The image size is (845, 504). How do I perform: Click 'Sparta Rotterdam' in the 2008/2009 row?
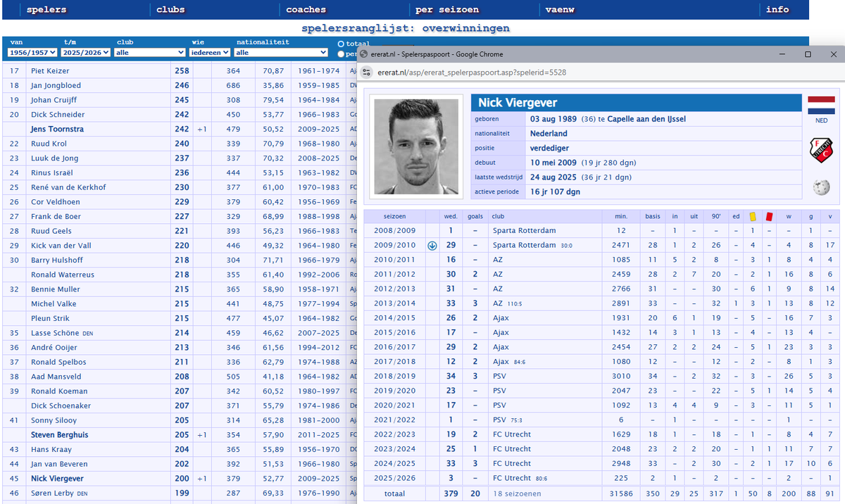[525, 231]
